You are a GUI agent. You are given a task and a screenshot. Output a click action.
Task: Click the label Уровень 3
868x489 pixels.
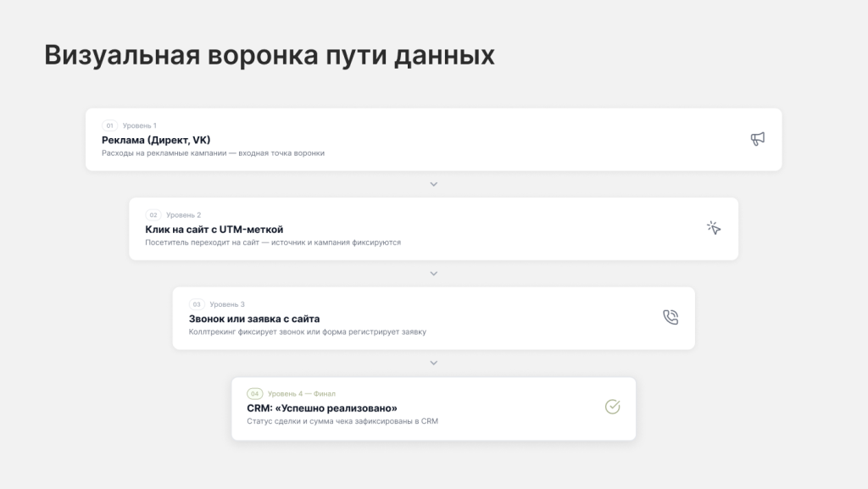227,304
